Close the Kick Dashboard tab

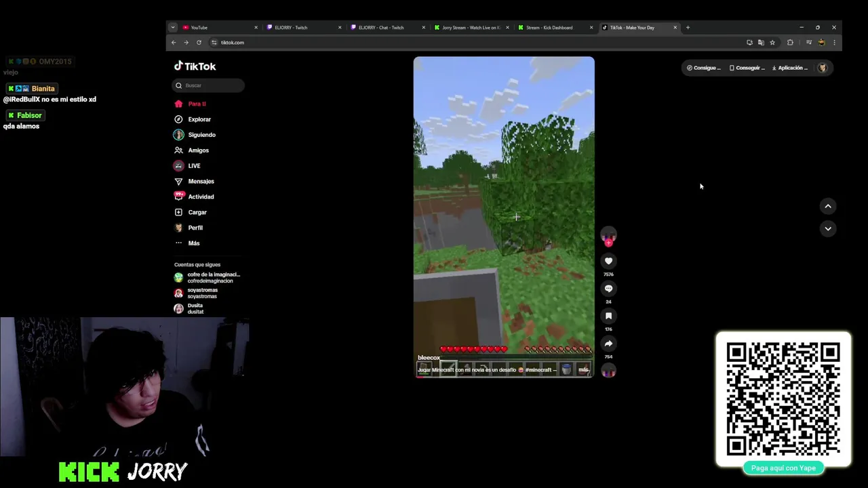[x=591, y=28]
